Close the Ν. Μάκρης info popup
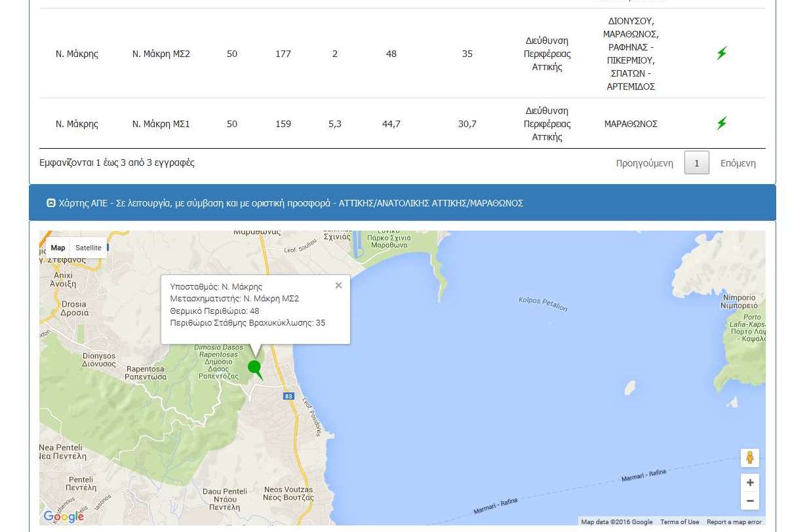 (x=338, y=285)
